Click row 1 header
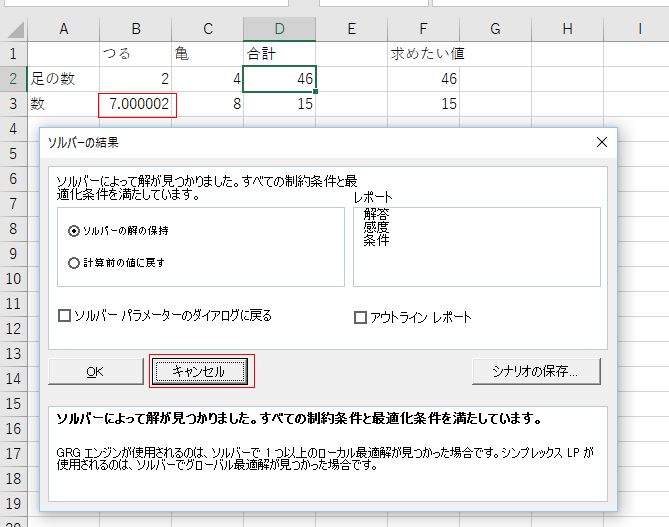 pyautogui.click(x=13, y=54)
